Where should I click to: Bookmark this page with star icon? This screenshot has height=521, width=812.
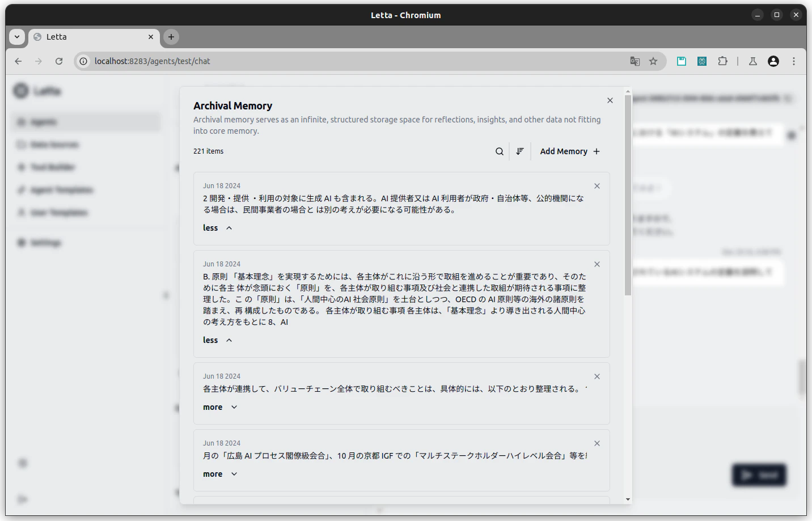[653, 61]
